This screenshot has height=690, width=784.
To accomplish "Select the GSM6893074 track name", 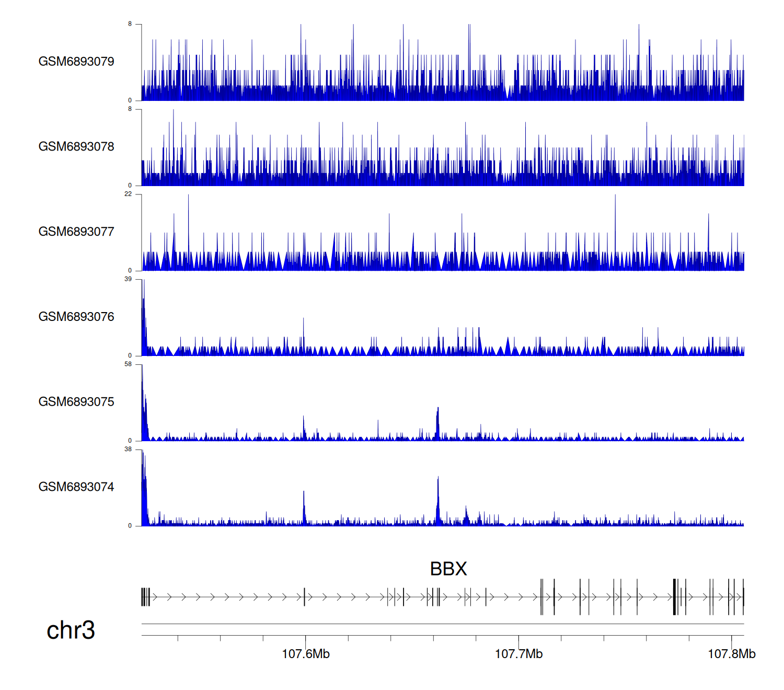I will pyautogui.click(x=76, y=487).
